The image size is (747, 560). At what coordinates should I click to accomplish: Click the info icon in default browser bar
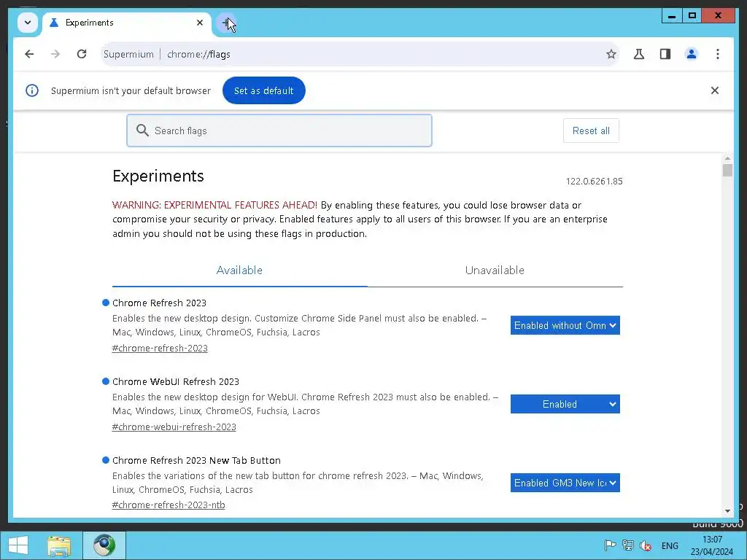click(32, 90)
